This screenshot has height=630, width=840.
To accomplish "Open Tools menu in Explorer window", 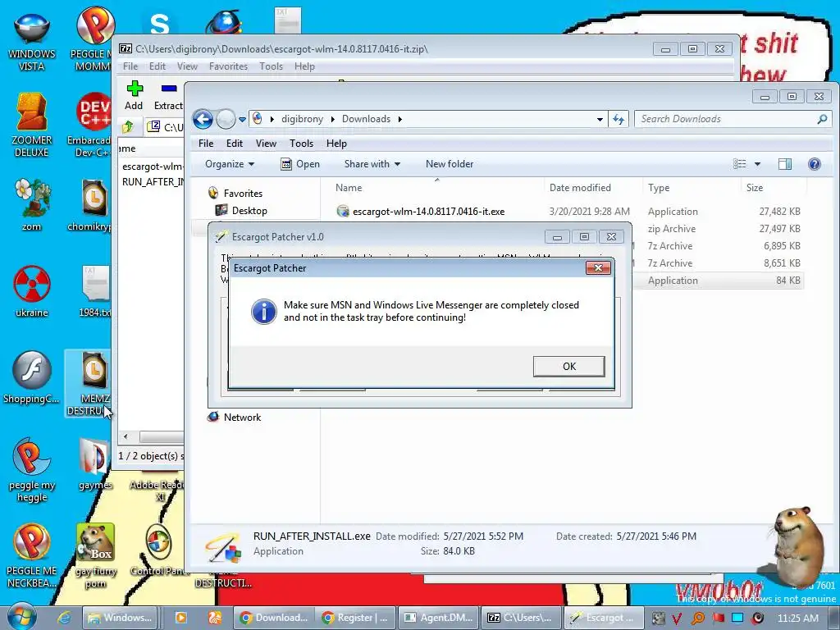I will [301, 144].
